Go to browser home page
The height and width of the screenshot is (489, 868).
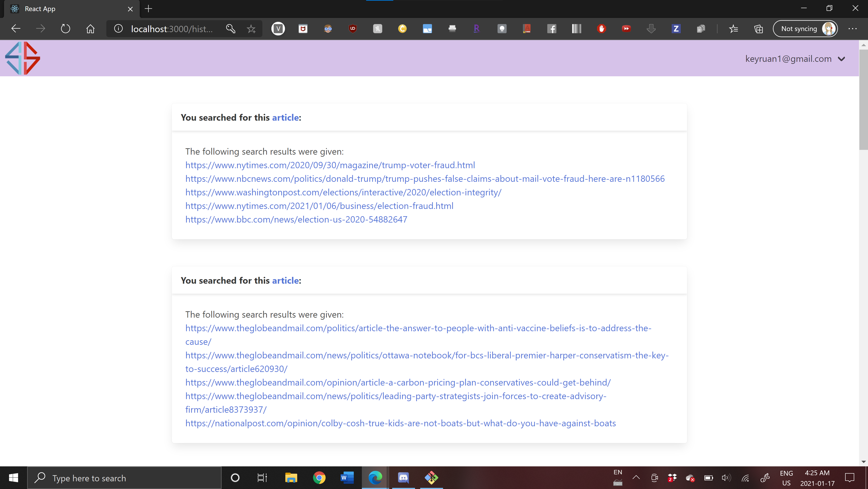90,29
